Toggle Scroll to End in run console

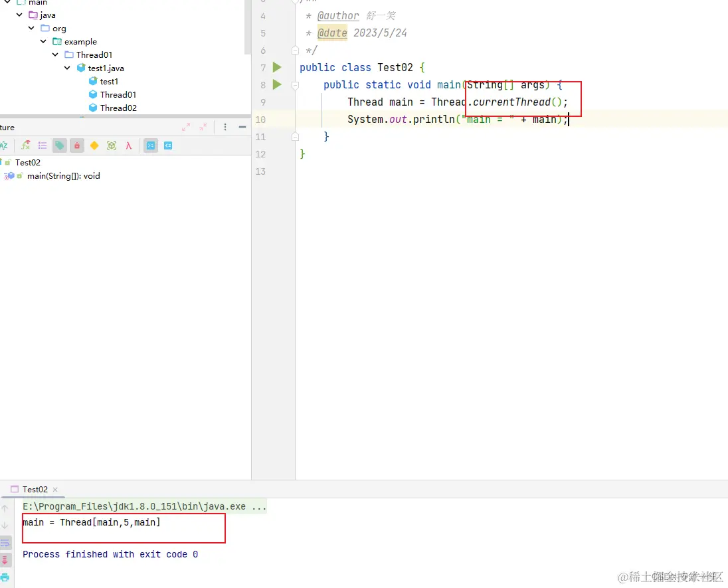pos(5,559)
